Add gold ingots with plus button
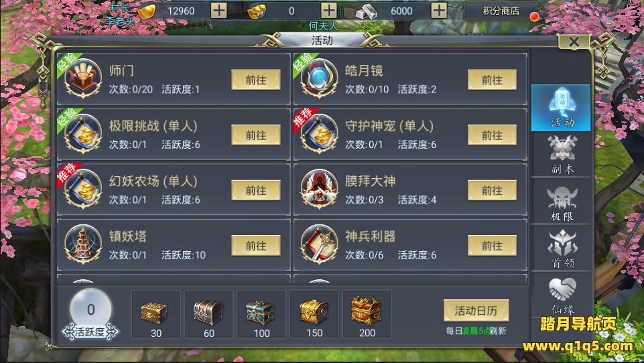Screen dimensions: 644x363 [x=218, y=11]
